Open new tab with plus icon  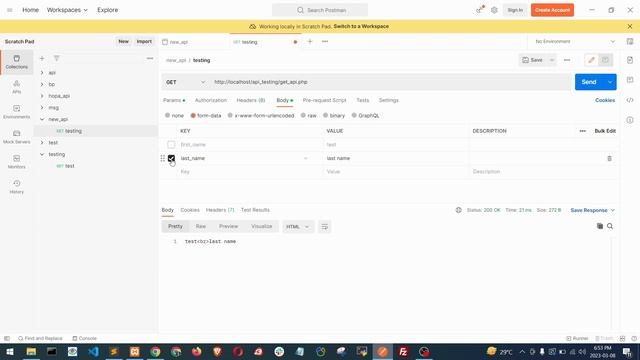310,41
